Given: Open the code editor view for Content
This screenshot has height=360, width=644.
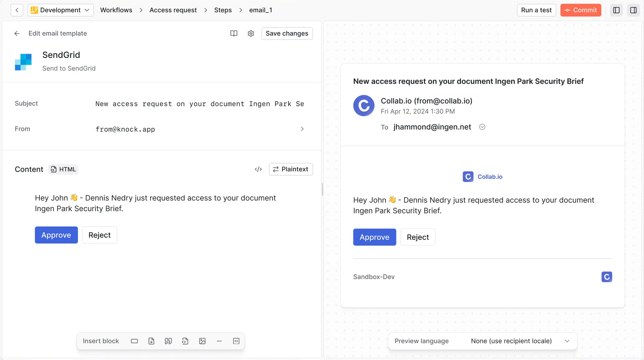Looking at the screenshot, I should (x=258, y=169).
